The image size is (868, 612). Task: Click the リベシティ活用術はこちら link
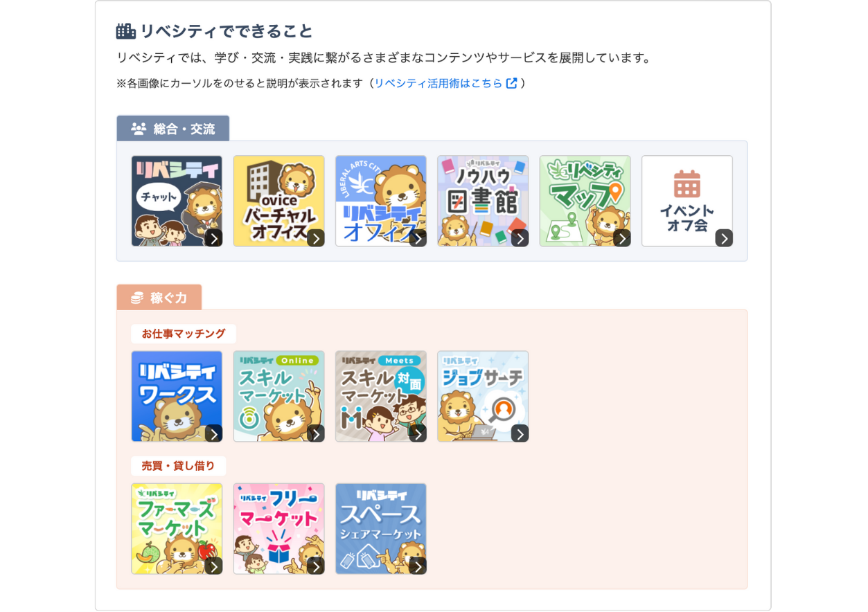click(x=439, y=83)
